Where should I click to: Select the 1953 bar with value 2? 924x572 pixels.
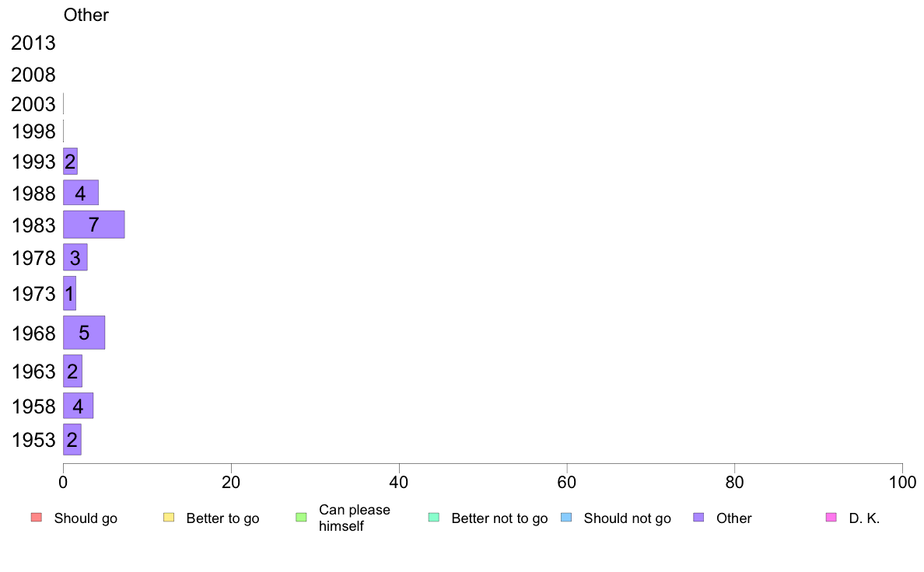(x=72, y=439)
